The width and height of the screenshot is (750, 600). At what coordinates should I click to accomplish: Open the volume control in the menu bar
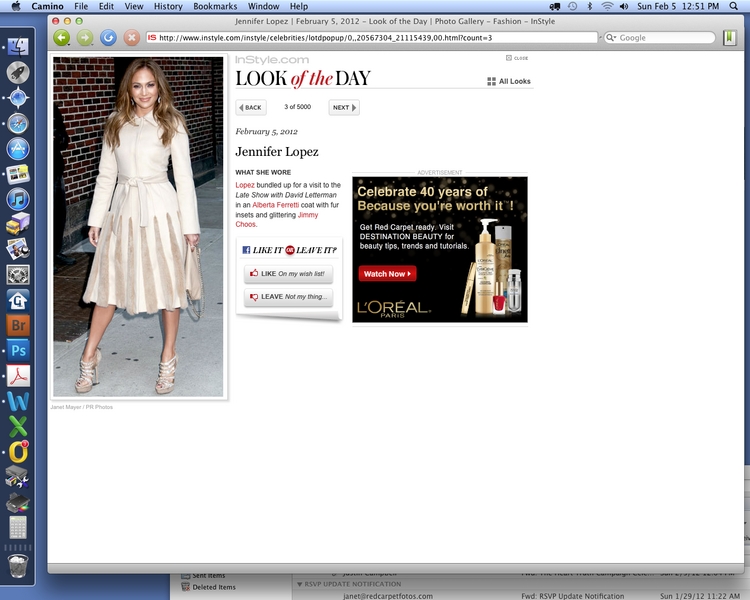[x=624, y=6]
